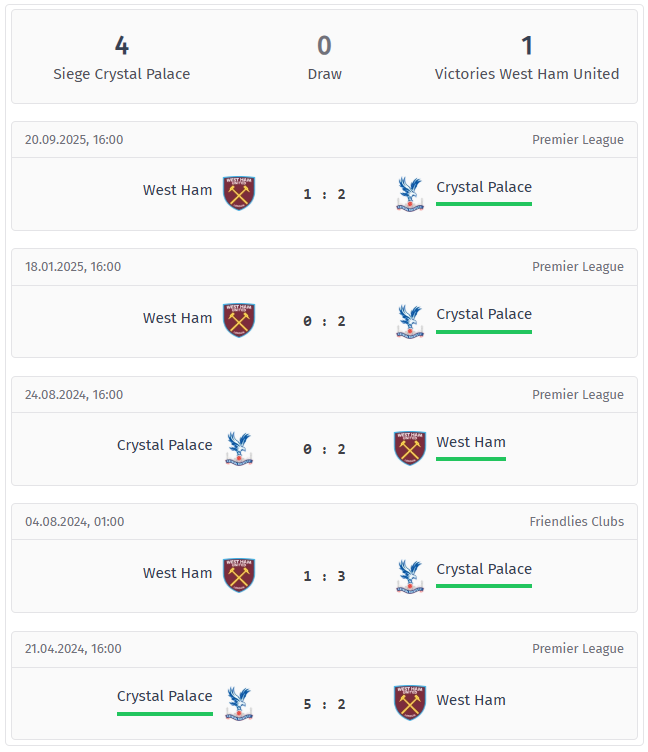Click Crystal Palace crest in friendly match
Viewport: 648px width, 752px height.
[x=410, y=575]
